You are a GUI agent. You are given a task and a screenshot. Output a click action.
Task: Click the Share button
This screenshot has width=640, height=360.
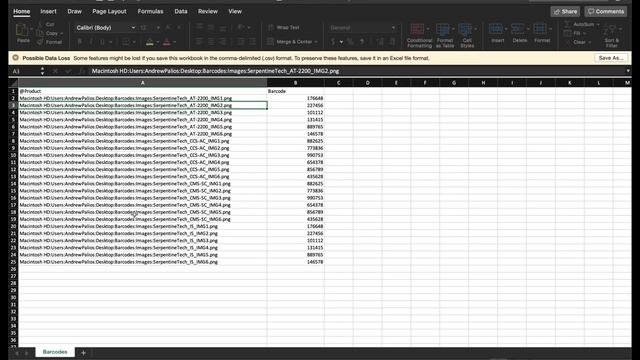(565, 11)
